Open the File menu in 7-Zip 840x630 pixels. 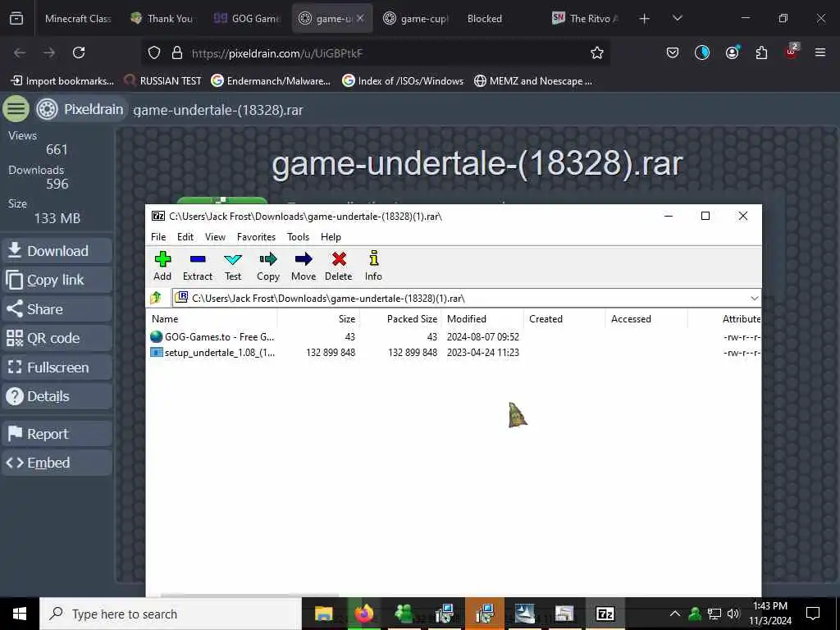click(x=158, y=237)
